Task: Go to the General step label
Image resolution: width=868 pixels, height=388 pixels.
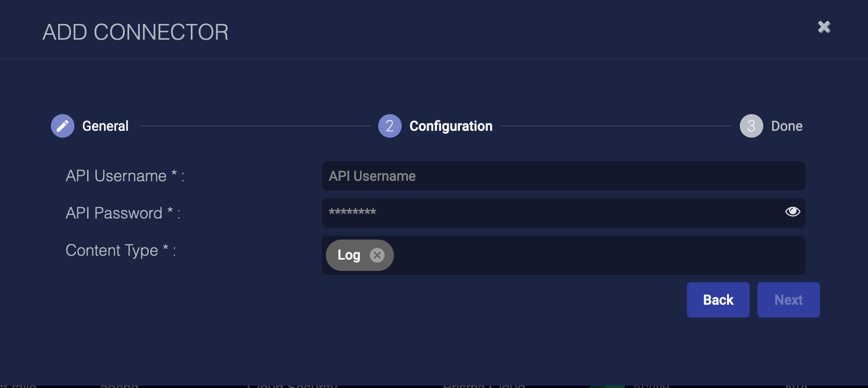Action: click(x=105, y=126)
